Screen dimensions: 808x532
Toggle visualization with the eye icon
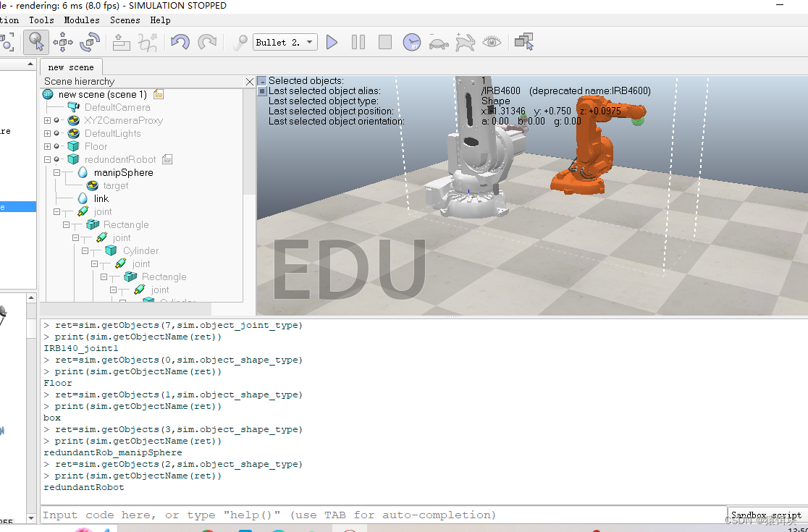pyautogui.click(x=492, y=42)
